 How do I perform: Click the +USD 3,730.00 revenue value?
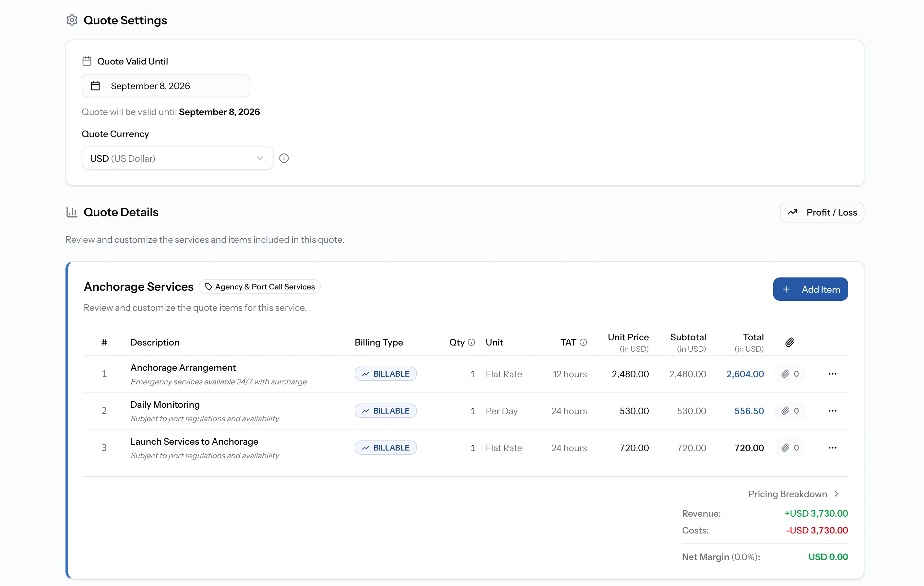coord(816,513)
